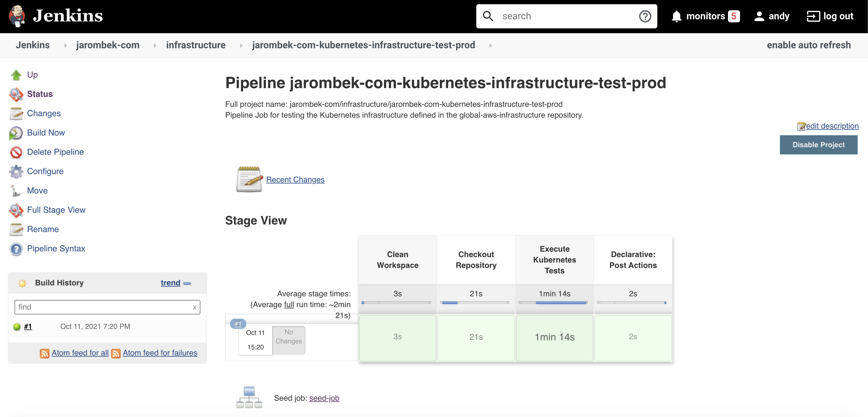Open Full Stage View in sidebar
Viewport: 868px width, 417px height.
[x=56, y=210]
